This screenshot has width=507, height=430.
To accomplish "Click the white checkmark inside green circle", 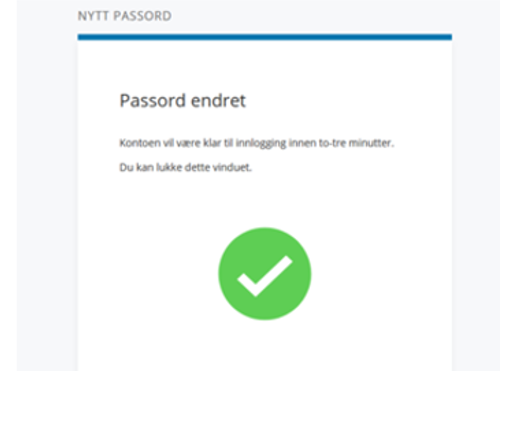I will [265, 276].
